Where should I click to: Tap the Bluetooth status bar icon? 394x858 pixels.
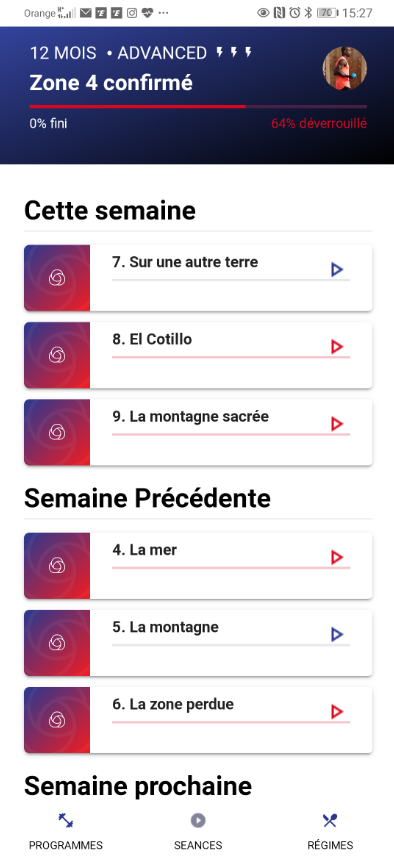[x=309, y=13]
